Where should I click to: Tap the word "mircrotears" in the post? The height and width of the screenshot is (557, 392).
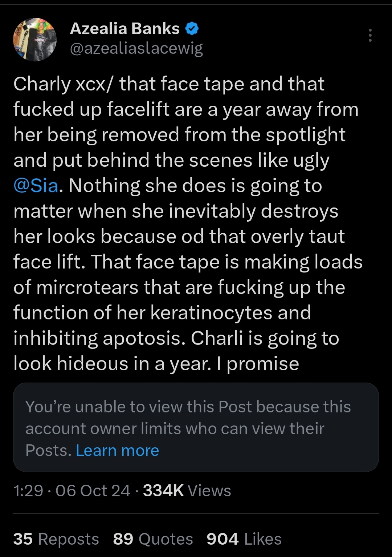click(87, 287)
